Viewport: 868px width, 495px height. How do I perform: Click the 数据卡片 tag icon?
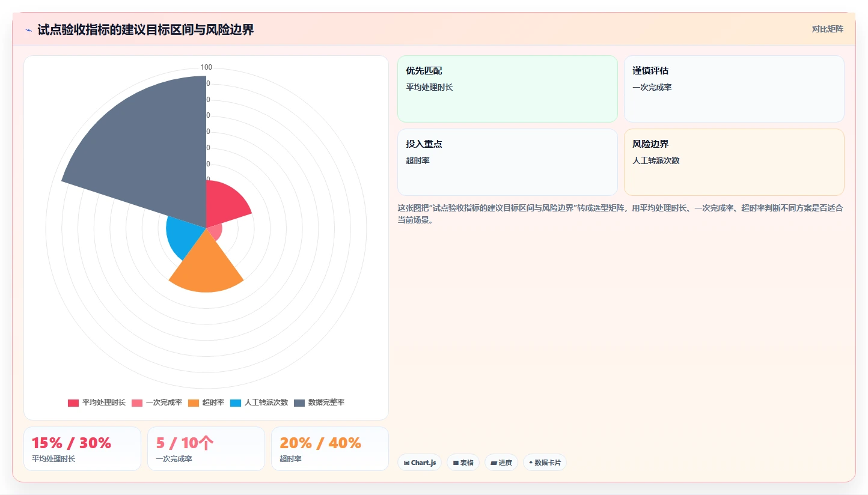point(531,463)
